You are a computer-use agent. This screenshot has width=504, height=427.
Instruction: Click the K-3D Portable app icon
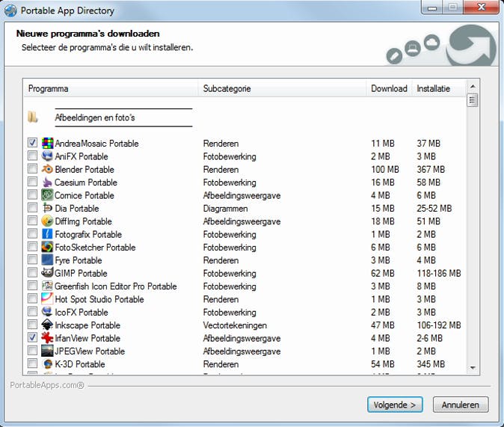click(48, 364)
